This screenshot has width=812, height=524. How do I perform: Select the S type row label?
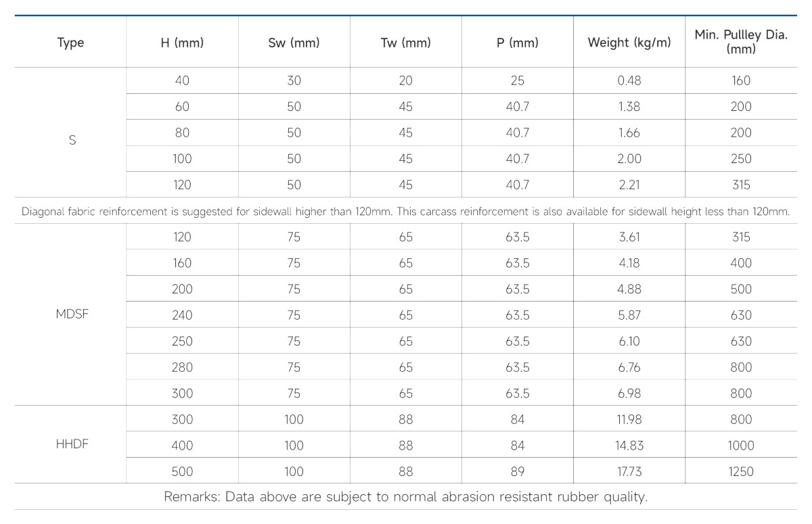(72, 141)
